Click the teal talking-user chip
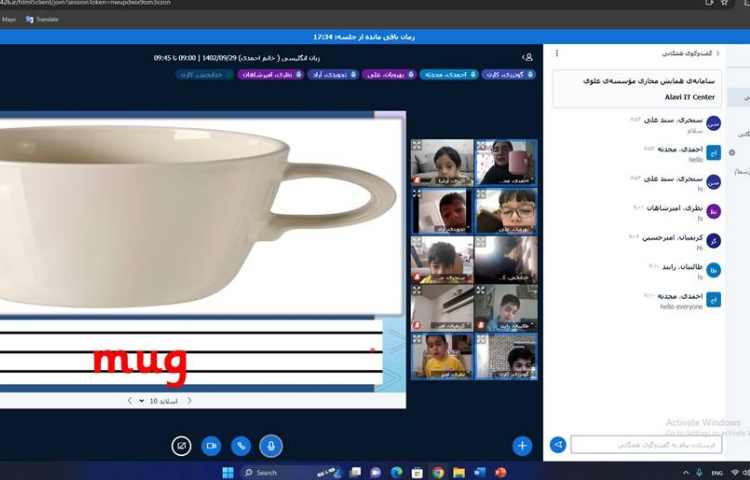Image resolution: width=750 pixels, height=480 pixels. tap(449, 75)
